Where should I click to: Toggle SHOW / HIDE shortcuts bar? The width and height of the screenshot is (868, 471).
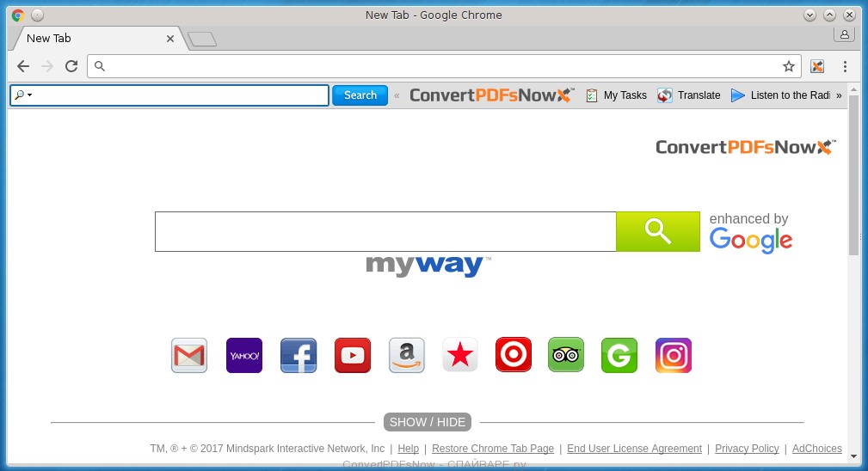point(428,422)
